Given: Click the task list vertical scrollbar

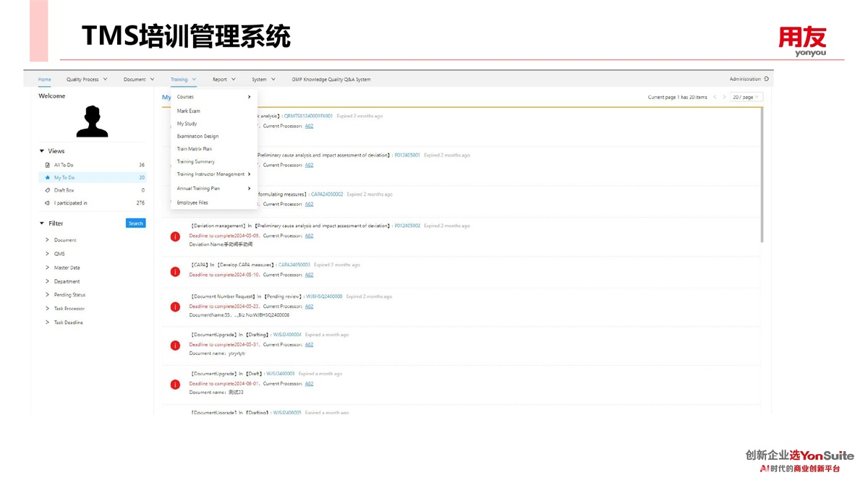Looking at the screenshot, I should (x=762, y=174).
